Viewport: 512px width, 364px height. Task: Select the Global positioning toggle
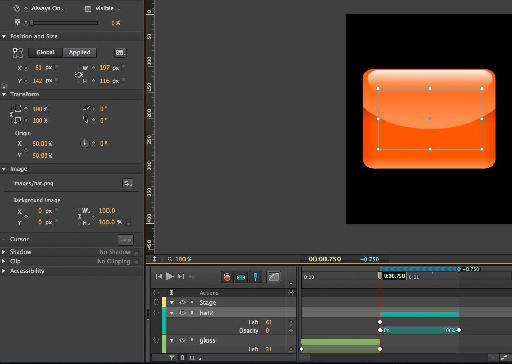(45, 52)
